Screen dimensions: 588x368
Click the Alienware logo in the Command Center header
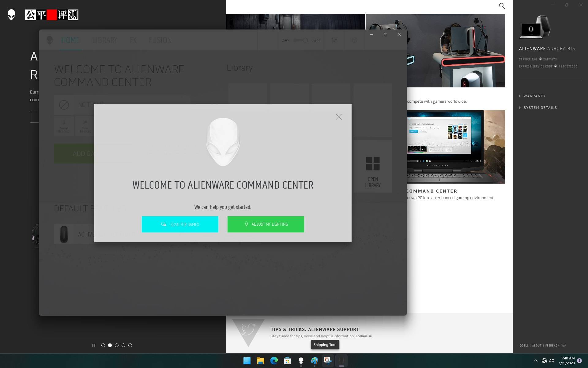coord(49,40)
